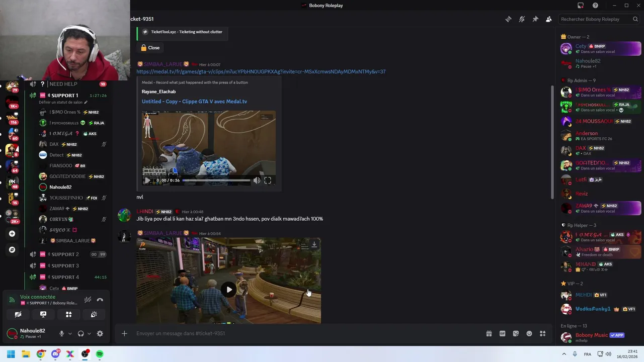Open Spotify from taskbar
The width and height of the screenshot is (644, 362).
[x=100, y=354]
